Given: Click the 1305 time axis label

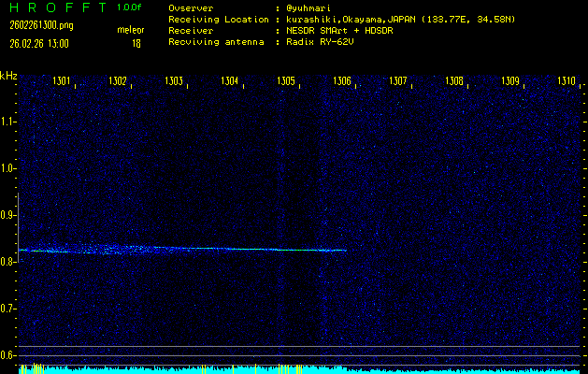Looking at the screenshot, I should coord(286,80).
